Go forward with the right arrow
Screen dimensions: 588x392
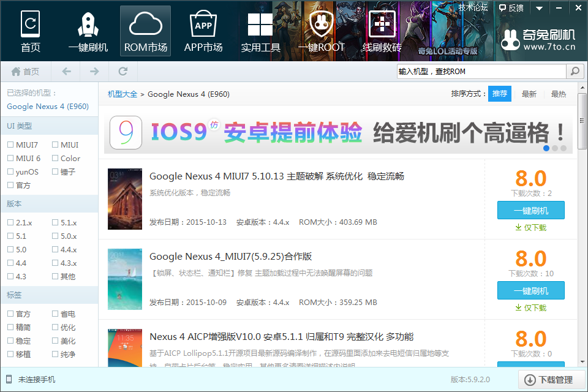click(x=94, y=71)
